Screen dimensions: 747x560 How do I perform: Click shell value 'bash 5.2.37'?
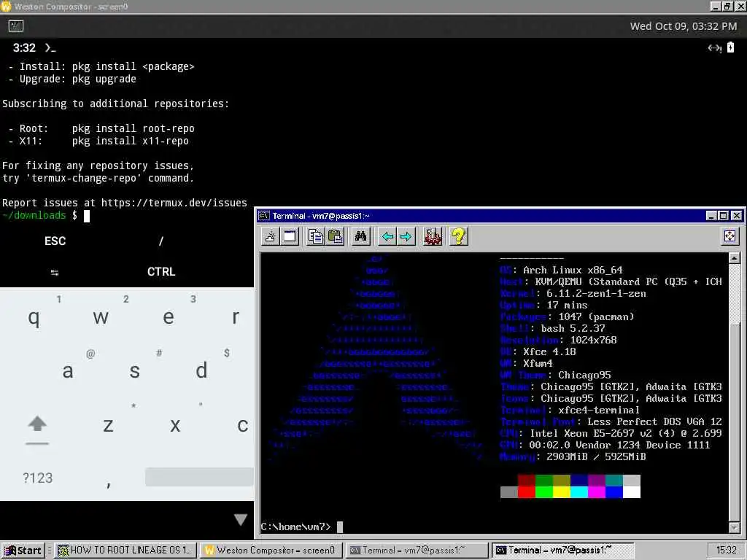point(573,329)
